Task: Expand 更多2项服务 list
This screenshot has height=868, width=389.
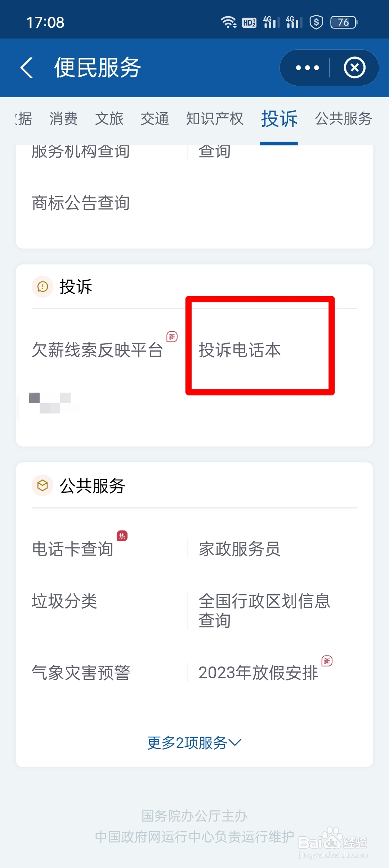Action: [x=194, y=742]
